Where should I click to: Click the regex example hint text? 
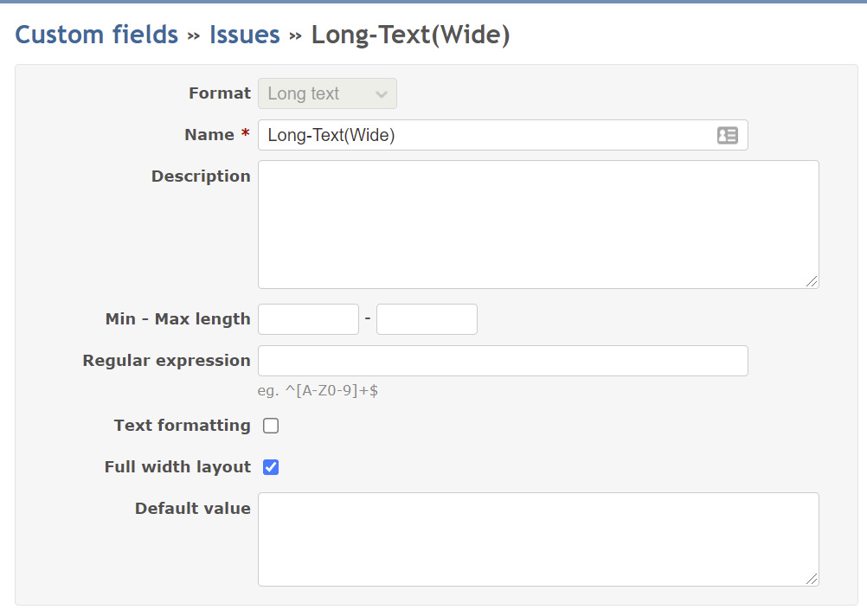click(x=318, y=390)
